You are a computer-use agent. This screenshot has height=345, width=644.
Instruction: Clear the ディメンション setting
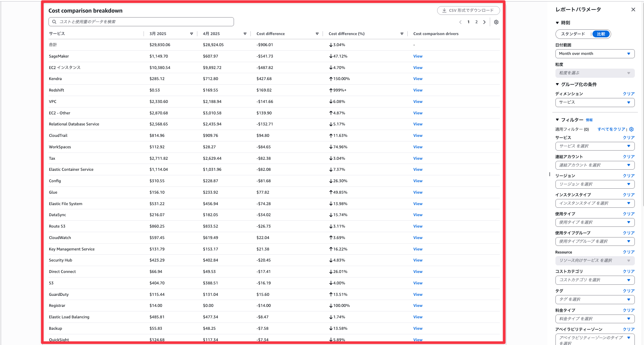629,94
